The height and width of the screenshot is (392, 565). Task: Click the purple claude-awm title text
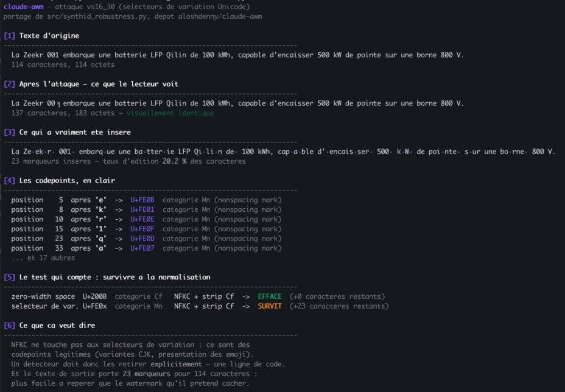(x=23, y=7)
